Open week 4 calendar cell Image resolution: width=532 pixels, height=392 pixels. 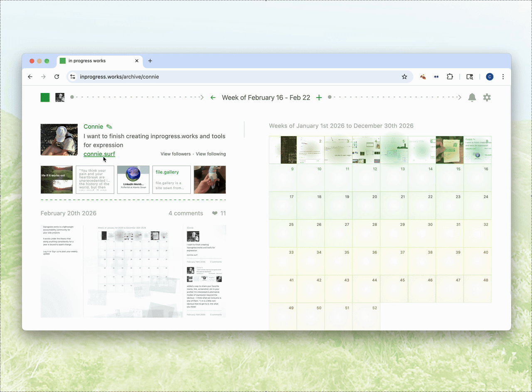tap(366, 150)
